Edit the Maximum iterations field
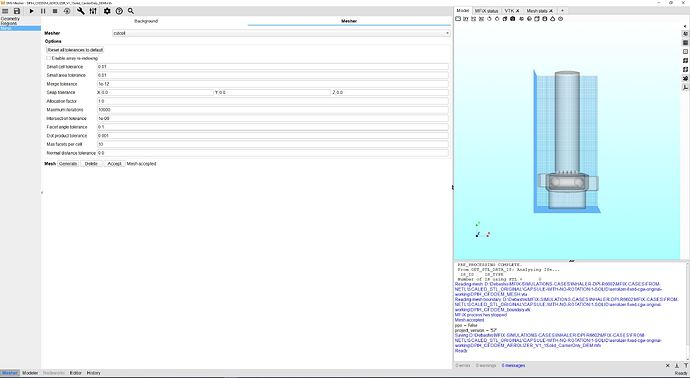 (x=272, y=110)
